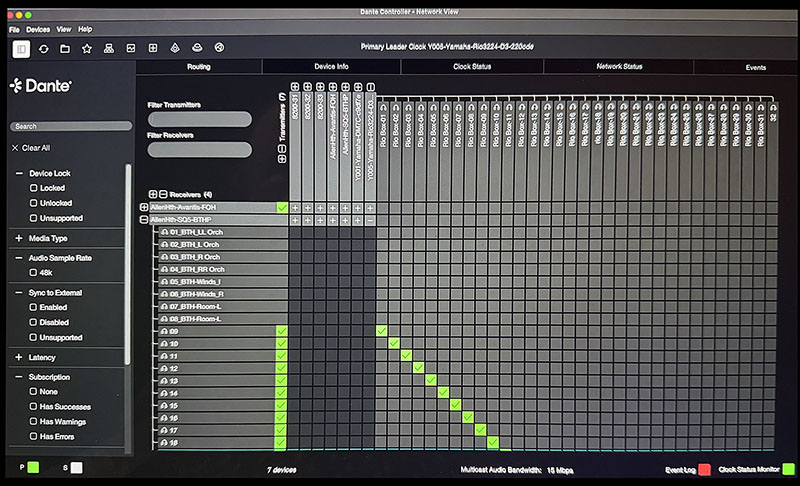Check the 48k sample rate checkbox
The height and width of the screenshot is (486, 800).
(x=33, y=273)
